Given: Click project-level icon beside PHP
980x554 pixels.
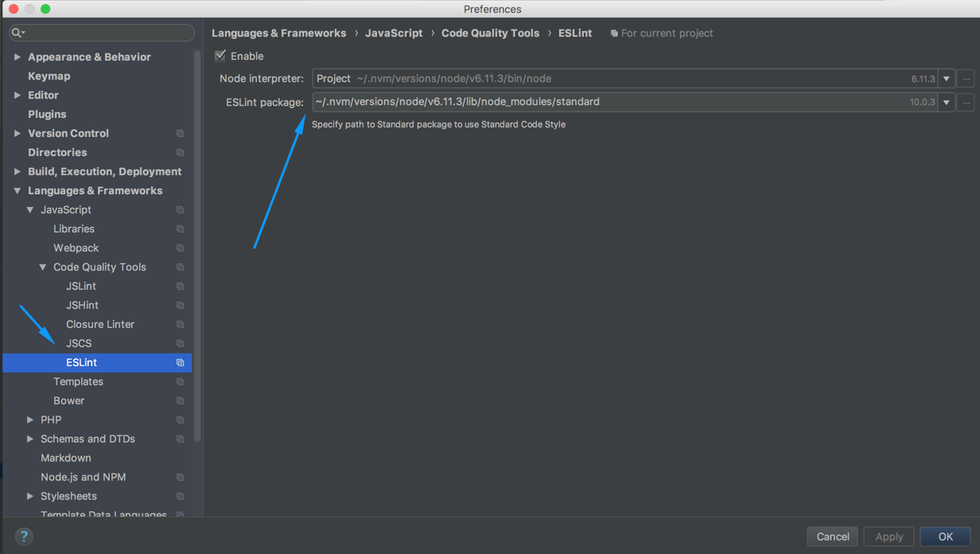Looking at the screenshot, I should click(180, 420).
